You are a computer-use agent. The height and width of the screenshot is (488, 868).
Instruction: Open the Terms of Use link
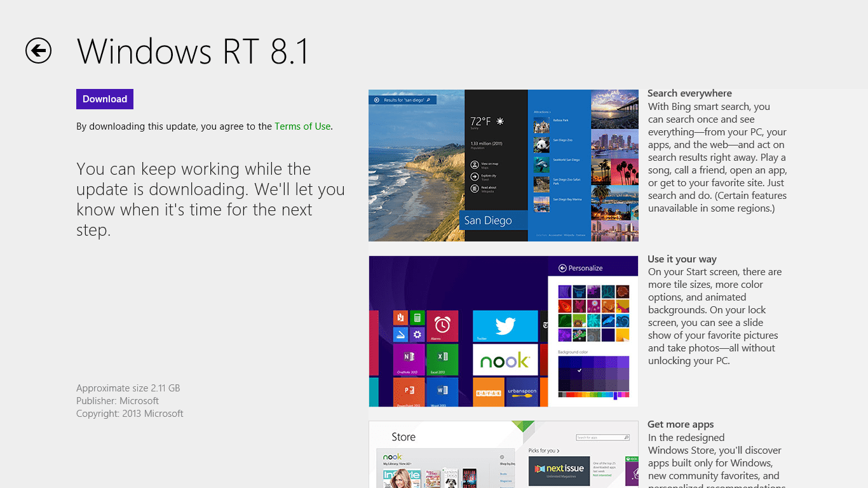point(302,126)
